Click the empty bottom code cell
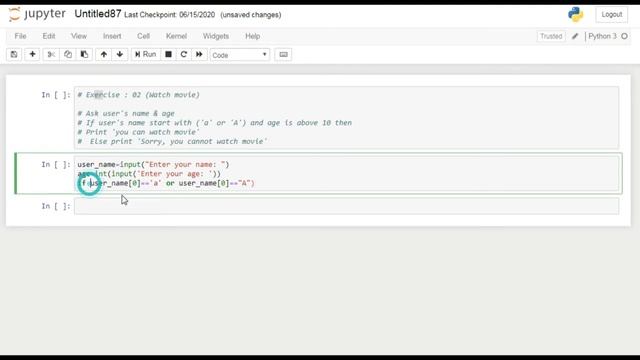This screenshot has width=640, height=360. pyautogui.click(x=346, y=206)
